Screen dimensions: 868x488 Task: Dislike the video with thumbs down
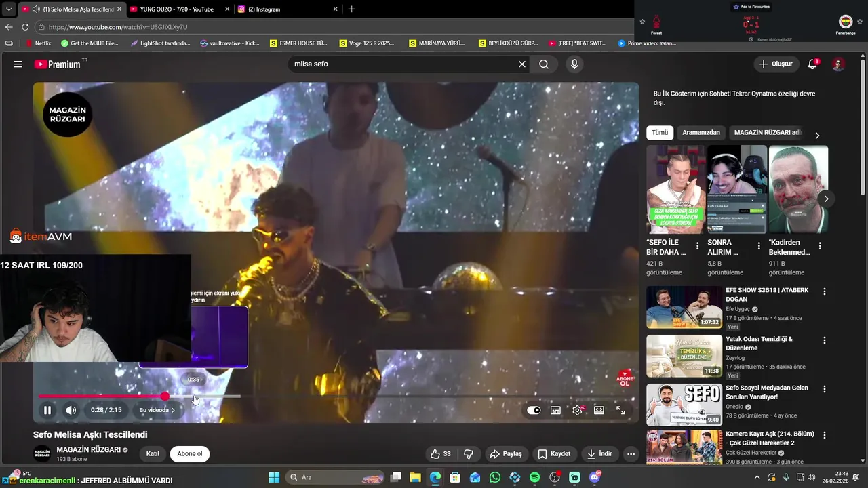click(468, 453)
